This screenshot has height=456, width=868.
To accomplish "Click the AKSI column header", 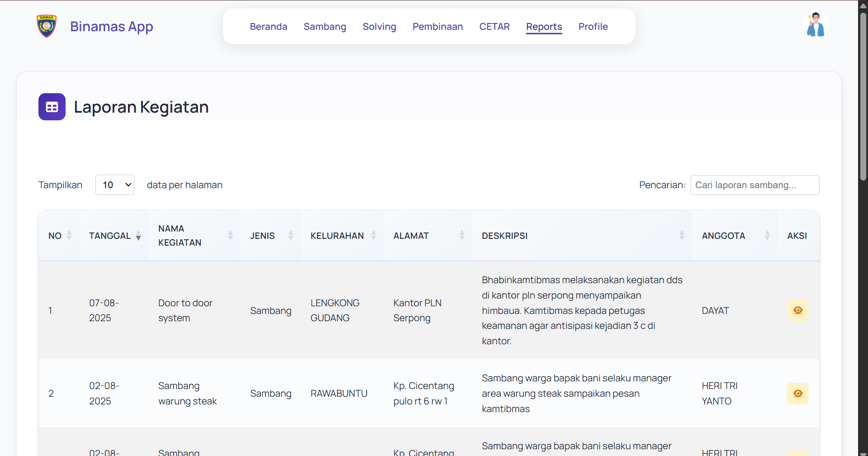I will coord(797,236).
